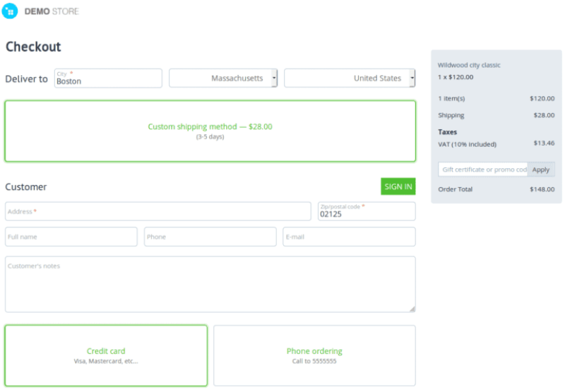This screenshot has height=392, width=565.
Task: Choose the Phone ordering payment option
Action: point(314,355)
